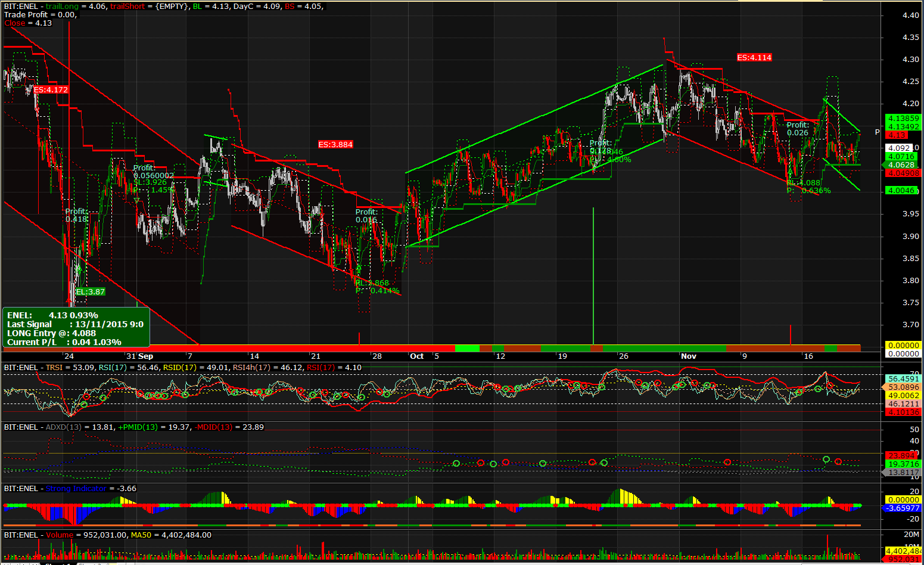This screenshot has width=924, height=565.
Task: Click the 16 date label on axis
Action: [808, 356]
